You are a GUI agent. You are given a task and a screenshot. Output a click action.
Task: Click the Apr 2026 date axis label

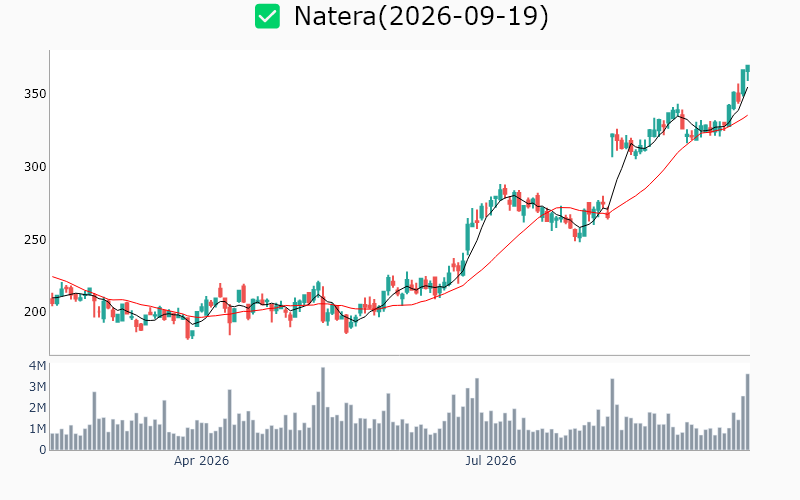201,461
